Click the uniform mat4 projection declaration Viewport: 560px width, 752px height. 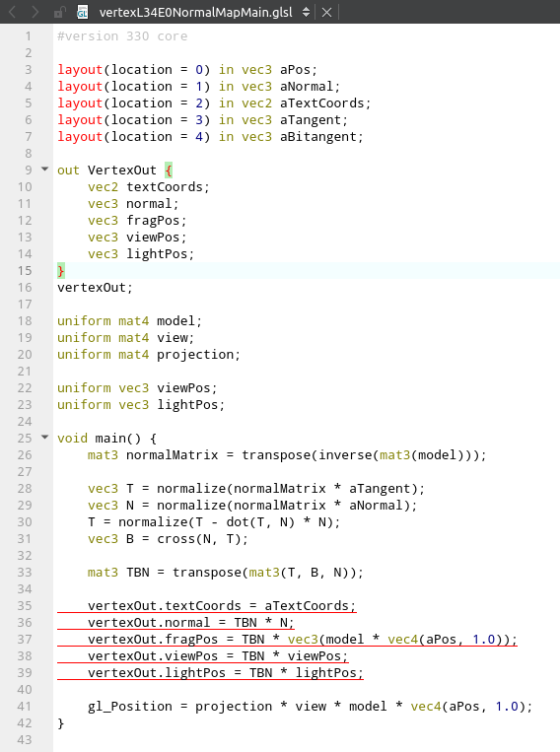(x=149, y=355)
